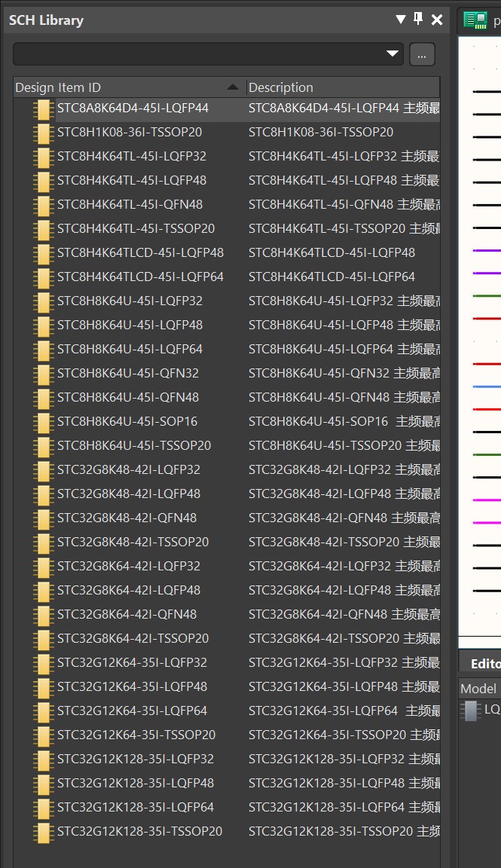
Task: Click inside the library filter field
Action: (x=200, y=53)
